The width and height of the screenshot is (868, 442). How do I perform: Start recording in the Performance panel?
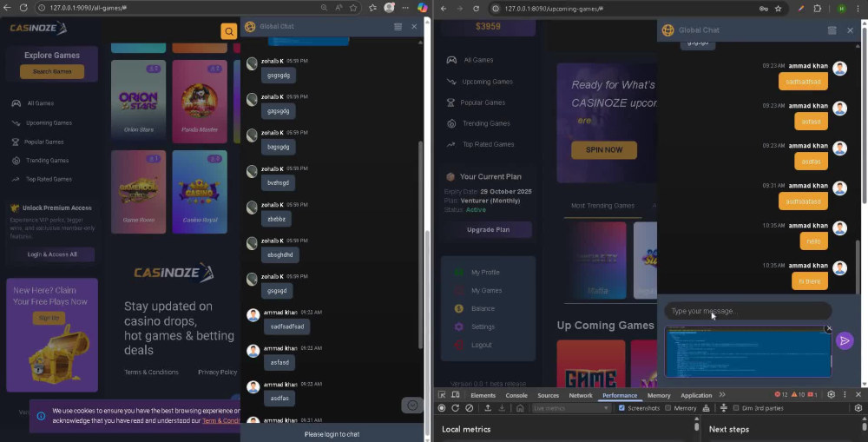click(442, 408)
